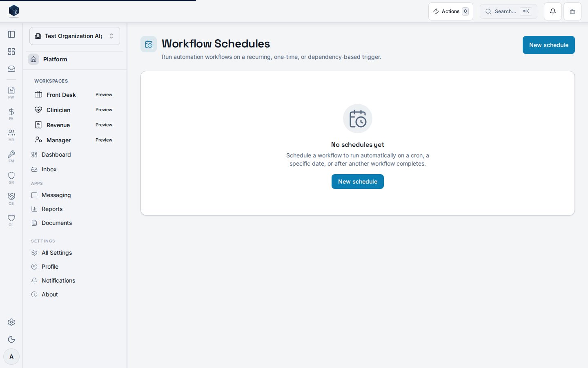
Task: Click New schedule button in header
Action: click(549, 45)
